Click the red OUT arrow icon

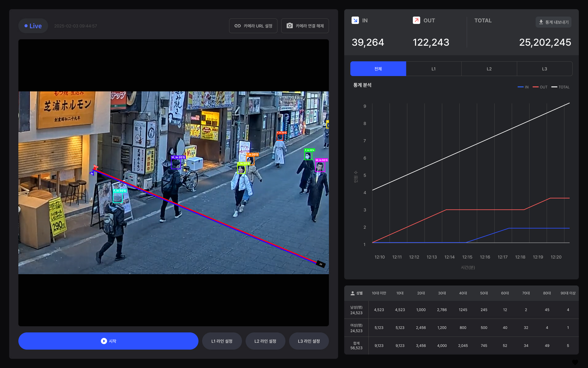[416, 20]
